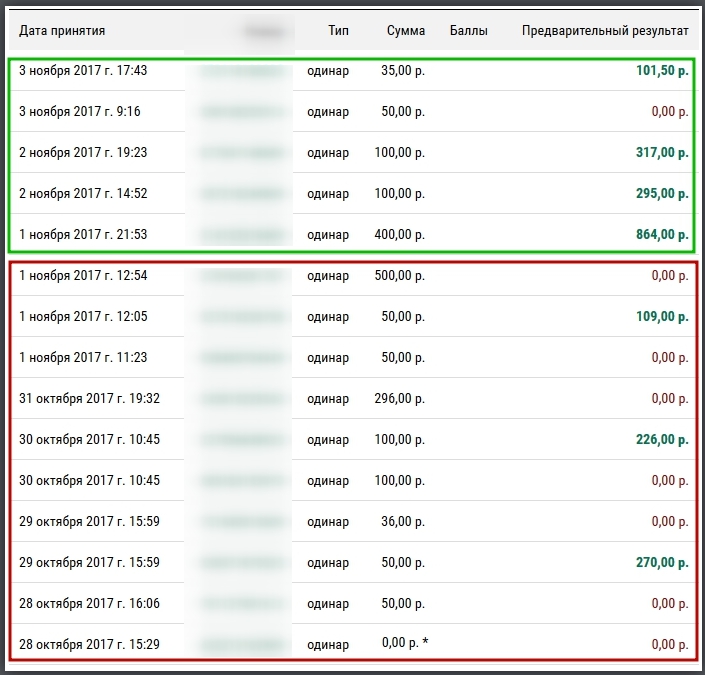Open the result "317,00 р."
705x675 pixels.
click(662, 152)
